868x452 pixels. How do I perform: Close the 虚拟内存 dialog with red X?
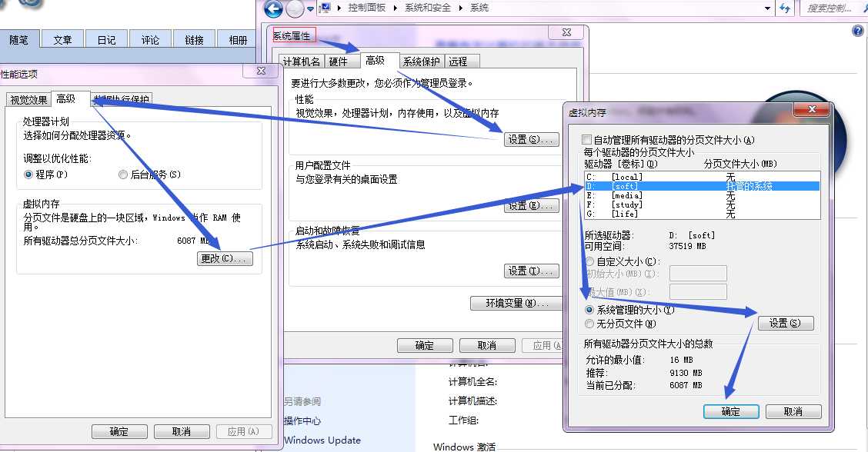(812, 110)
